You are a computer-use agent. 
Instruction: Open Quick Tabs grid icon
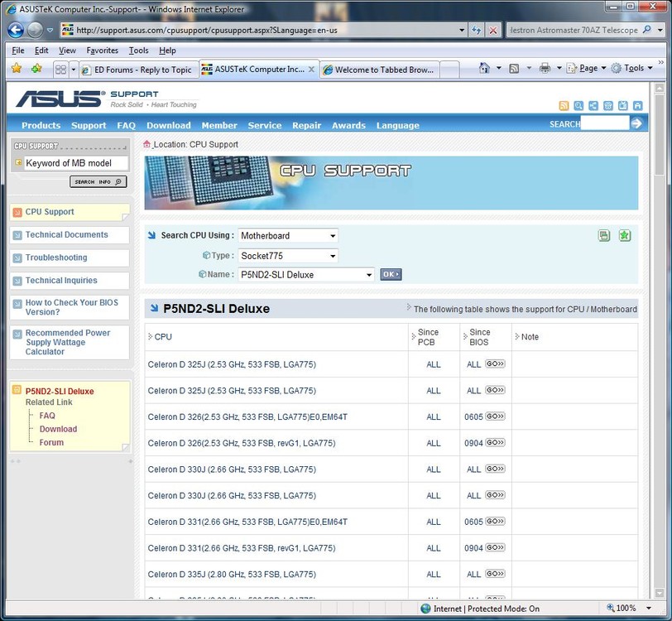point(61,70)
